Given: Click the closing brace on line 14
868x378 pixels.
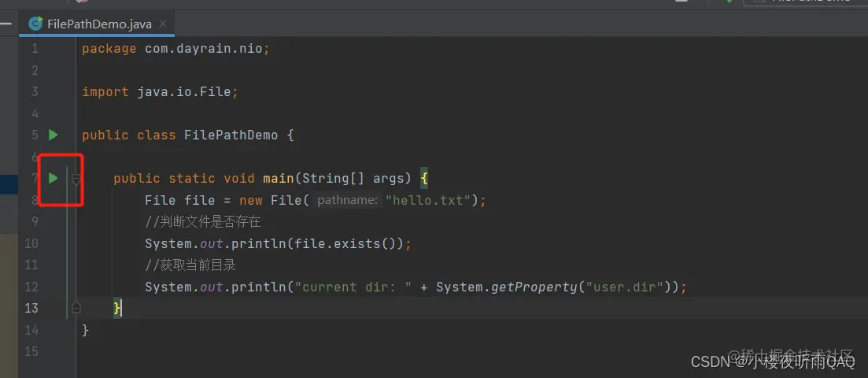Looking at the screenshot, I should [x=85, y=330].
